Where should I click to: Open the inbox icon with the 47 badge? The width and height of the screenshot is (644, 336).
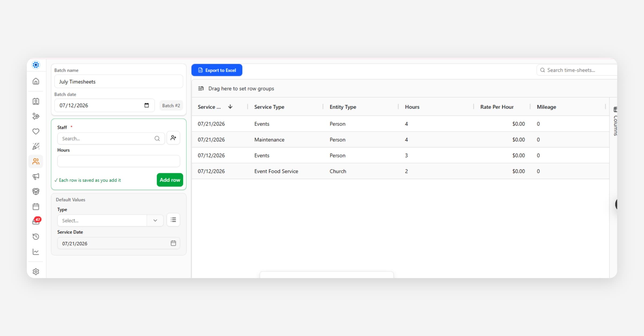pos(36,221)
